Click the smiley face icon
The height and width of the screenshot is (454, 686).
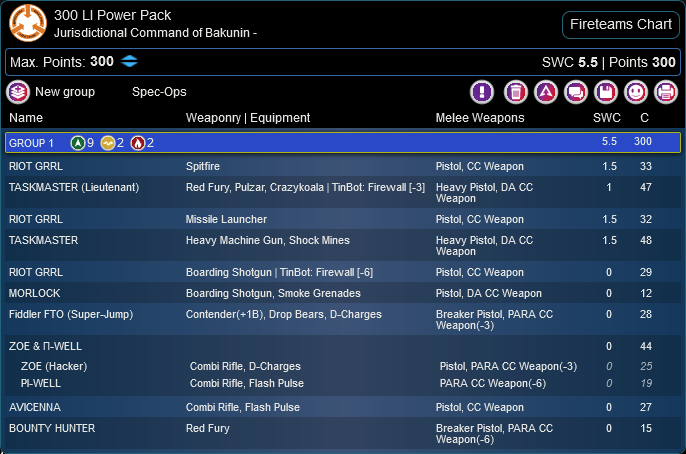[x=636, y=92]
